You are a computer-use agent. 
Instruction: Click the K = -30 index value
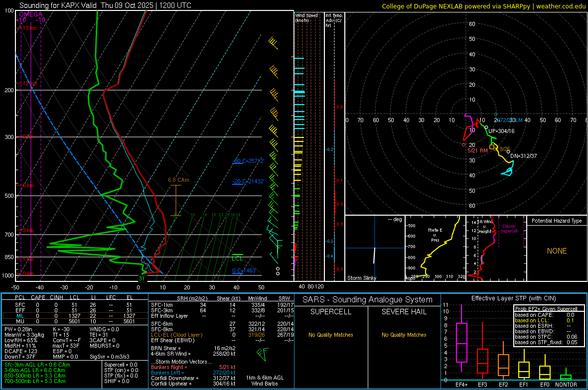coord(61,329)
